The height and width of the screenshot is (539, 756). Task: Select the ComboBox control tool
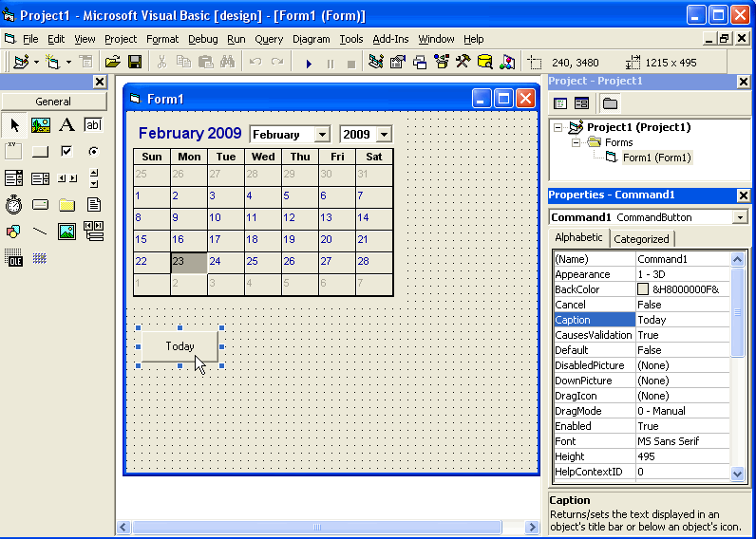tap(14, 178)
